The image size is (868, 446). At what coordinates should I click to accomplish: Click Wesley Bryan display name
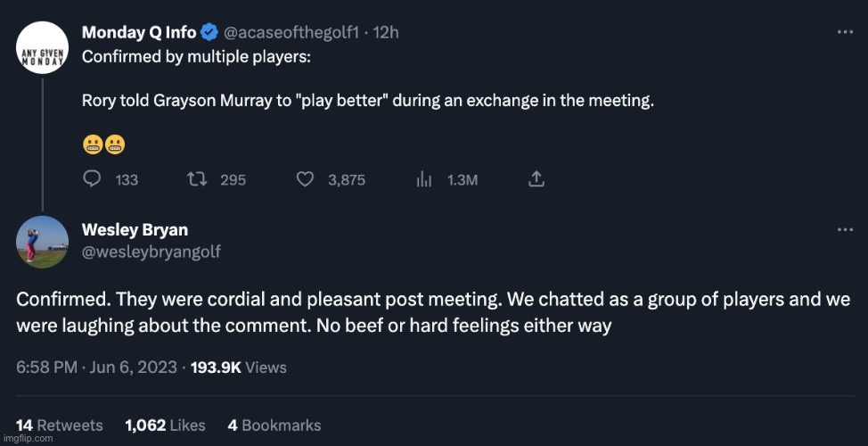coord(135,230)
